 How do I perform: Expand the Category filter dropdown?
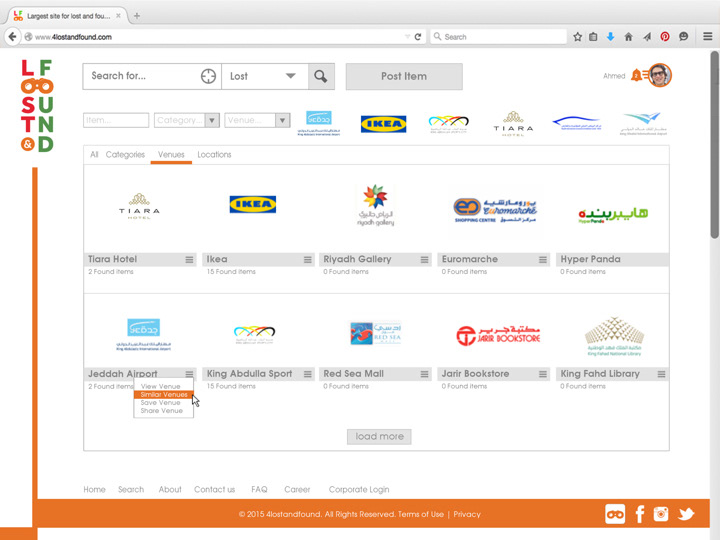212,120
